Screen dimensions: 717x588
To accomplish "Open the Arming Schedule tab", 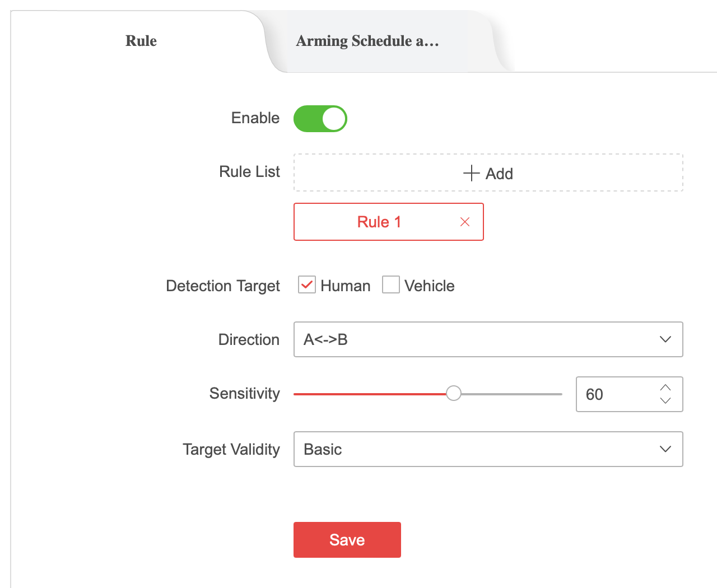I will 367,41.
